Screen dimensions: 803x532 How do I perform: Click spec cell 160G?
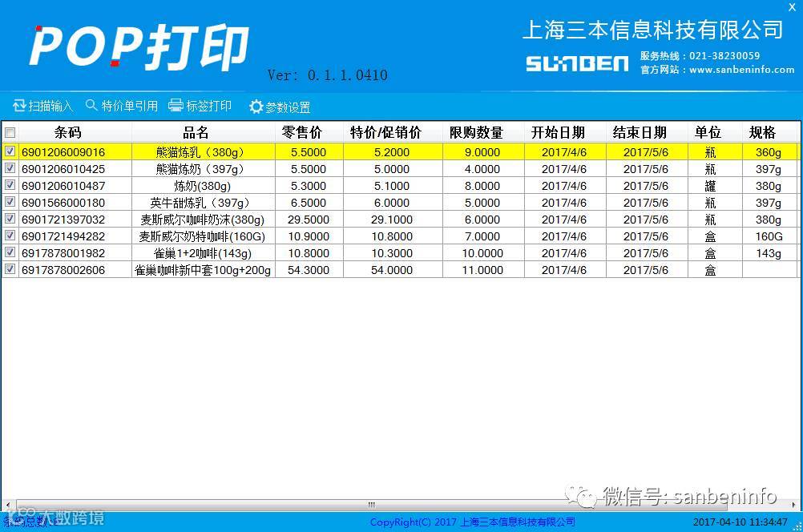pyautogui.click(x=769, y=236)
